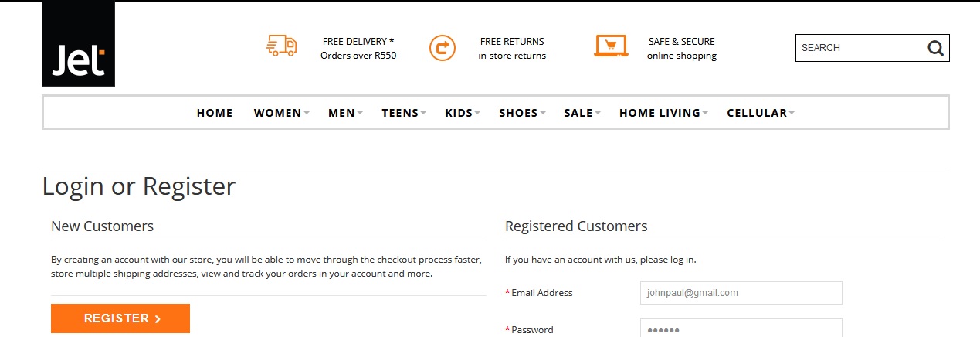Click the Free Returns in-store returns text
This screenshot has width=980, height=337.
coord(512,49)
